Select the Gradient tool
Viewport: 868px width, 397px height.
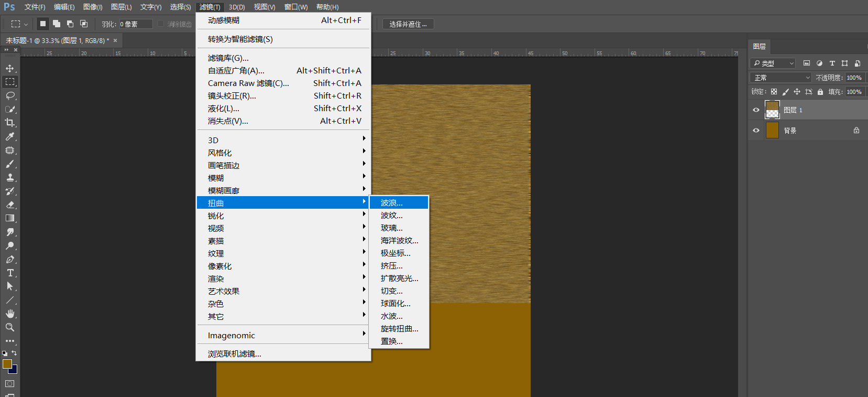point(10,218)
